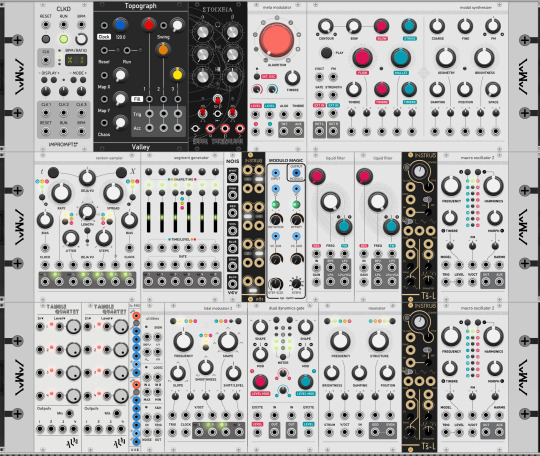Screen dimensions: 540x456
Task: Click FREQUENCY knob on middle-row macro oscillator 2
Action: click(451, 186)
